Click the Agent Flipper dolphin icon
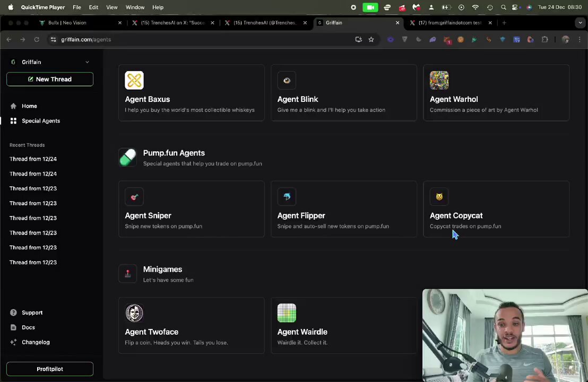The image size is (588, 382). (x=287, y=196)
